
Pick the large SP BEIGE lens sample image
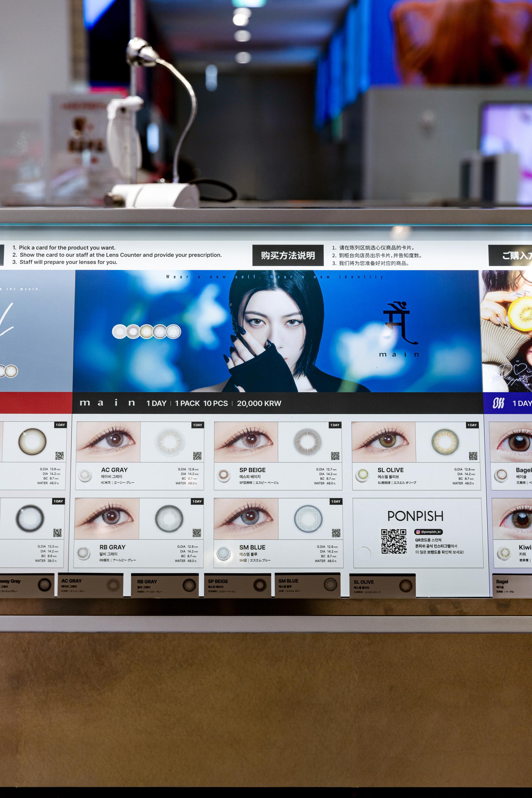click(307, 442)
